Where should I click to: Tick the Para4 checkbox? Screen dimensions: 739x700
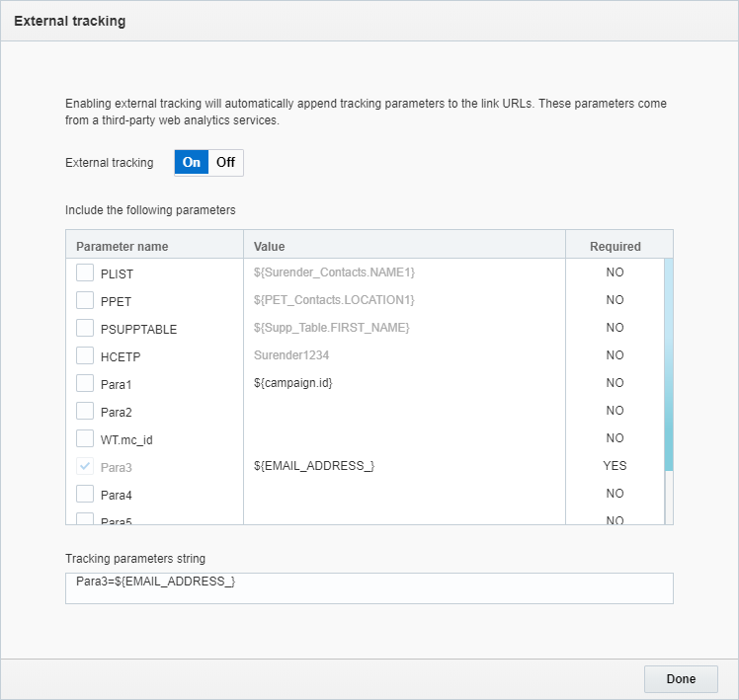(85, 494)
